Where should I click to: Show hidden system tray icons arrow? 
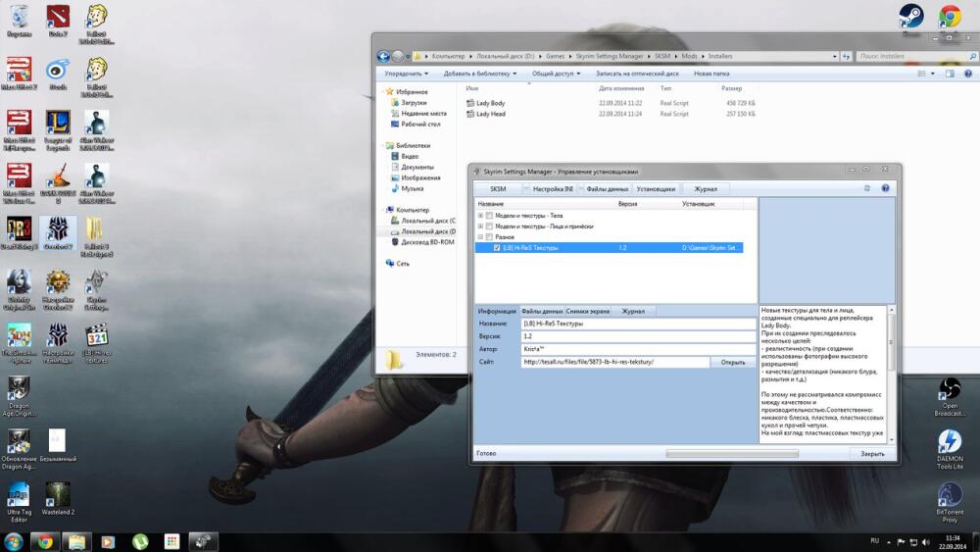point(888,542)
